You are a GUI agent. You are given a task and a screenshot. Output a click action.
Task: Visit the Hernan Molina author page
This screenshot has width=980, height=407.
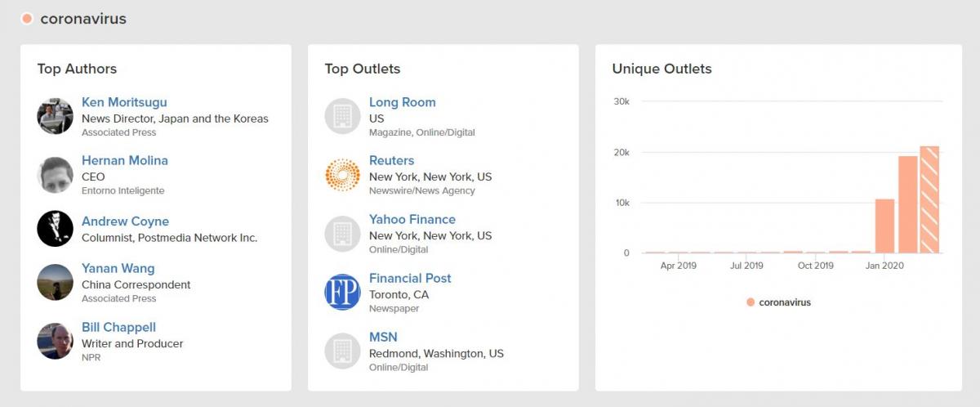pyautogui.click(x=125, y=160)
